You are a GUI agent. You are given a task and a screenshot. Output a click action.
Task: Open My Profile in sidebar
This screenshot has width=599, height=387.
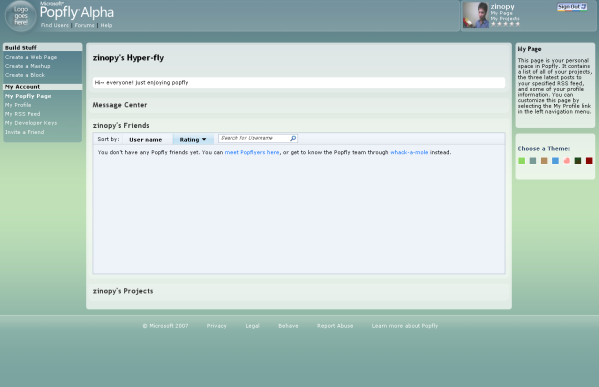pyautogui.click(x=18, y=105)
